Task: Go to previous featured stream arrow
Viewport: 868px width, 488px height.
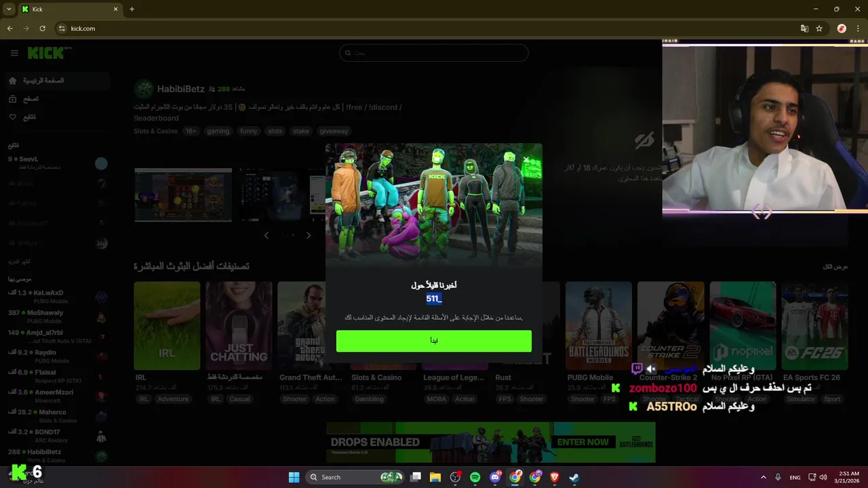Action: tap(267, 235)
